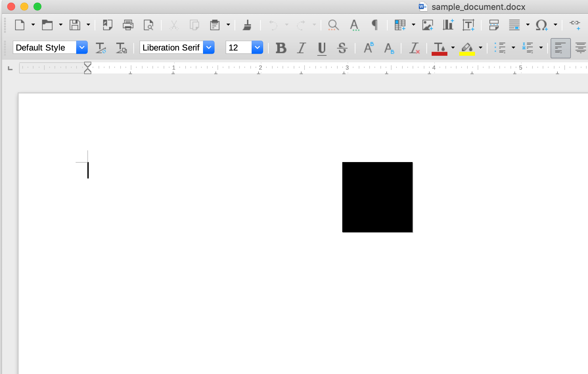Screen dimensions: 588x374
Task: Open the highlighting color dropdown arrow
Action: click(x=481, y=48)
